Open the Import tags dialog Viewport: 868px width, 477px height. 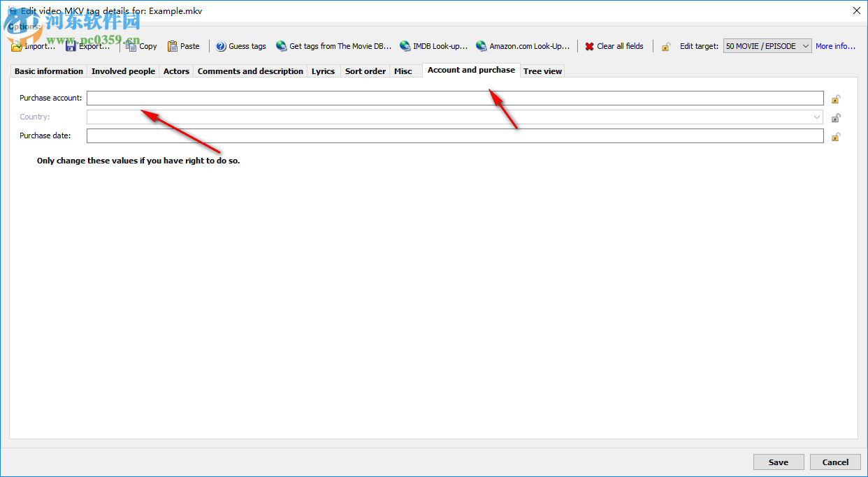click(33, 45)
